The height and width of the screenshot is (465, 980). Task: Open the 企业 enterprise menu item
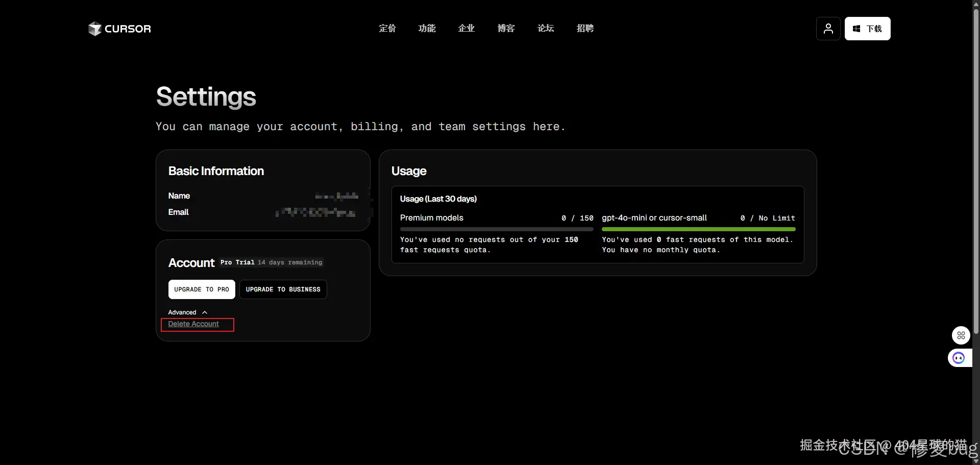[467, 29]
